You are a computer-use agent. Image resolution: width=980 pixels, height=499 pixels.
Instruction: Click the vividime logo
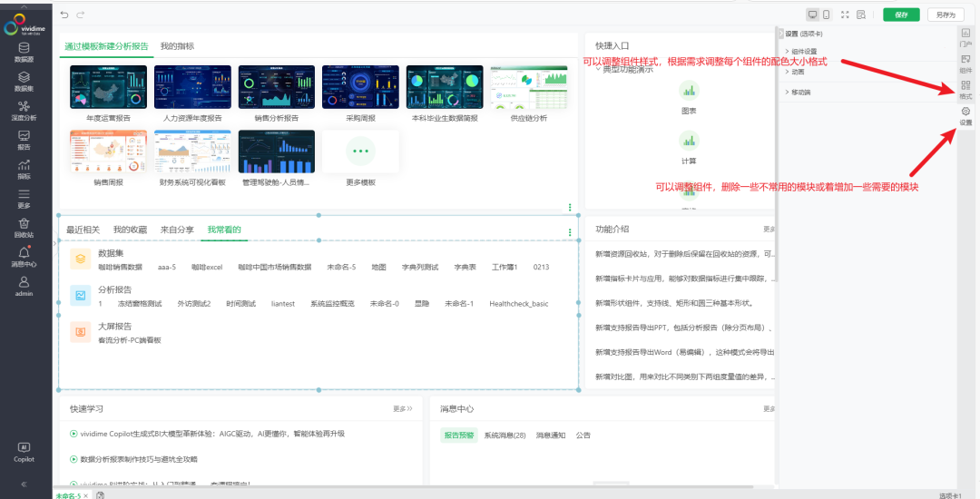point(24,24)
